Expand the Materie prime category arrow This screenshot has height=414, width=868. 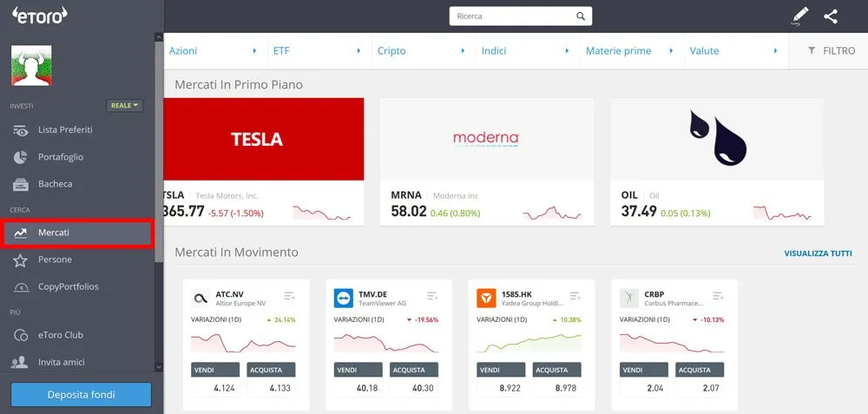pyautogui.click(x=671, y=51)
